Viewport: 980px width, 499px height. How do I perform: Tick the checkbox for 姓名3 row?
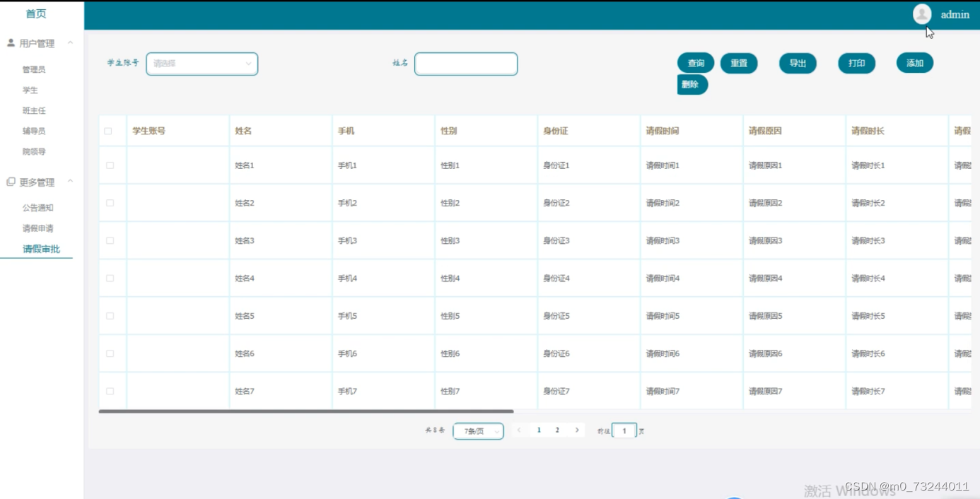[110, 240]
